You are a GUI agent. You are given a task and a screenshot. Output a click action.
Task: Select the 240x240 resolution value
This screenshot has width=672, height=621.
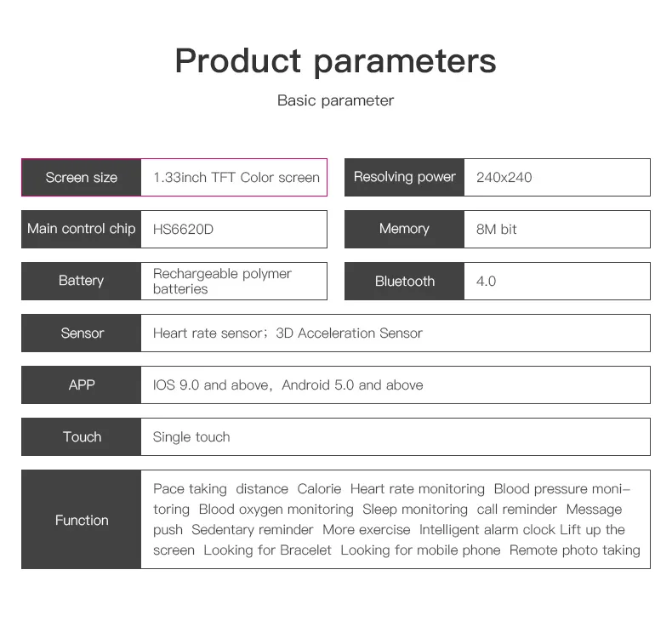tap(504, 178)
